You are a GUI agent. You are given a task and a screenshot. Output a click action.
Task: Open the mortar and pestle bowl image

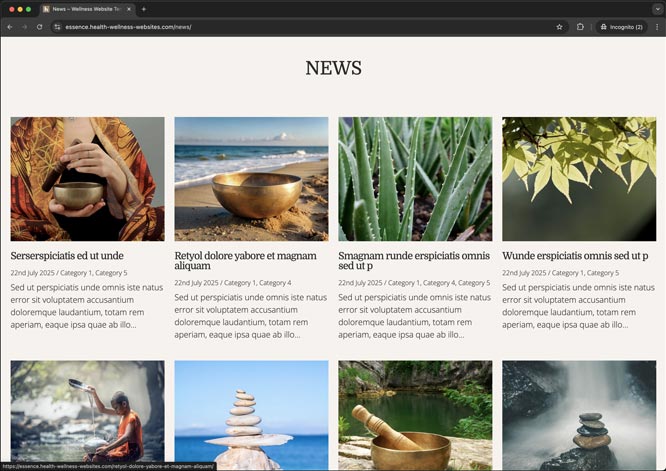pyautogui.click(x=415, y=414)
